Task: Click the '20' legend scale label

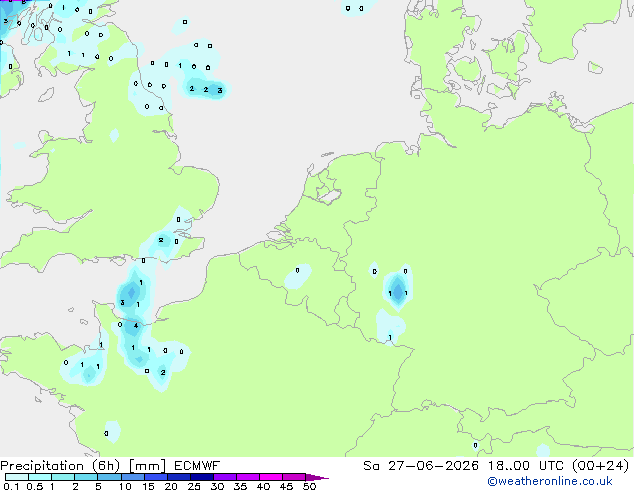Action: pos(171,486)
